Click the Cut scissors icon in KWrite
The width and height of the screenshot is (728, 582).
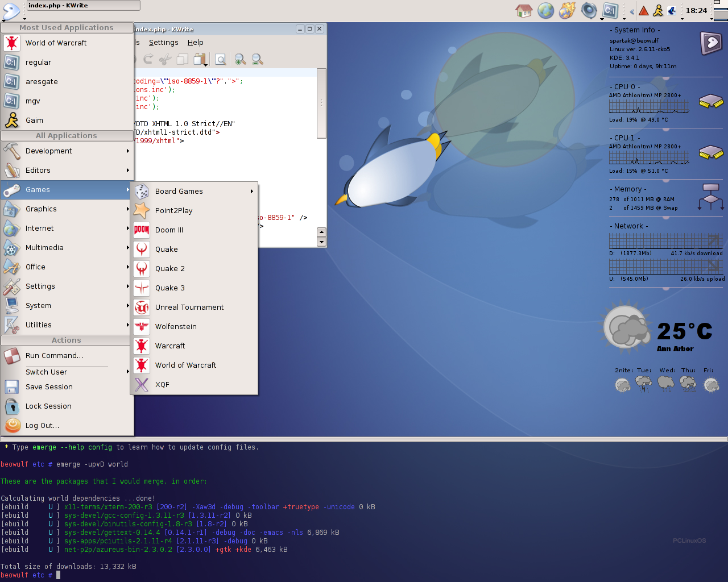166,59
